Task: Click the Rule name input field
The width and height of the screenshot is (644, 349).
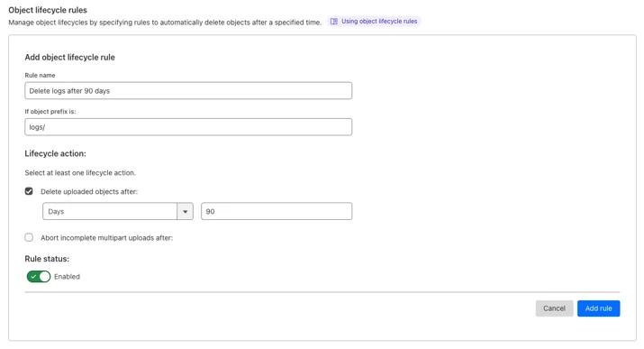Action: pos(188,91)
